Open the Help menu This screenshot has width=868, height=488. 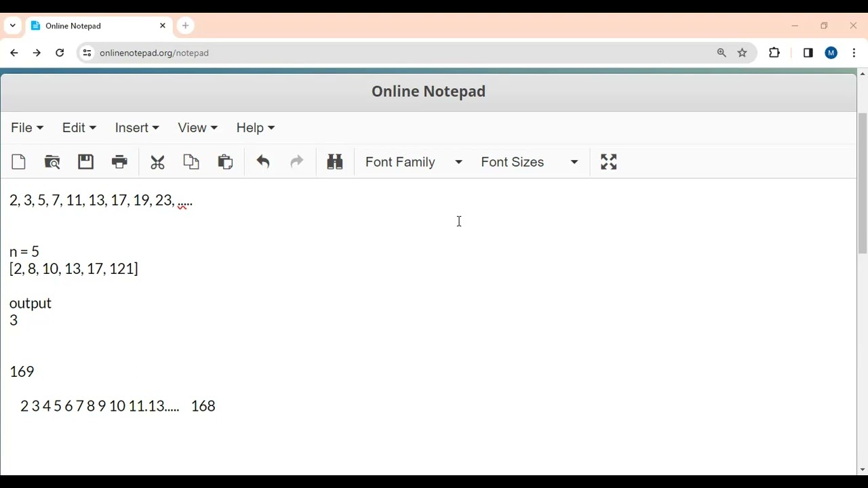[256, 127]
